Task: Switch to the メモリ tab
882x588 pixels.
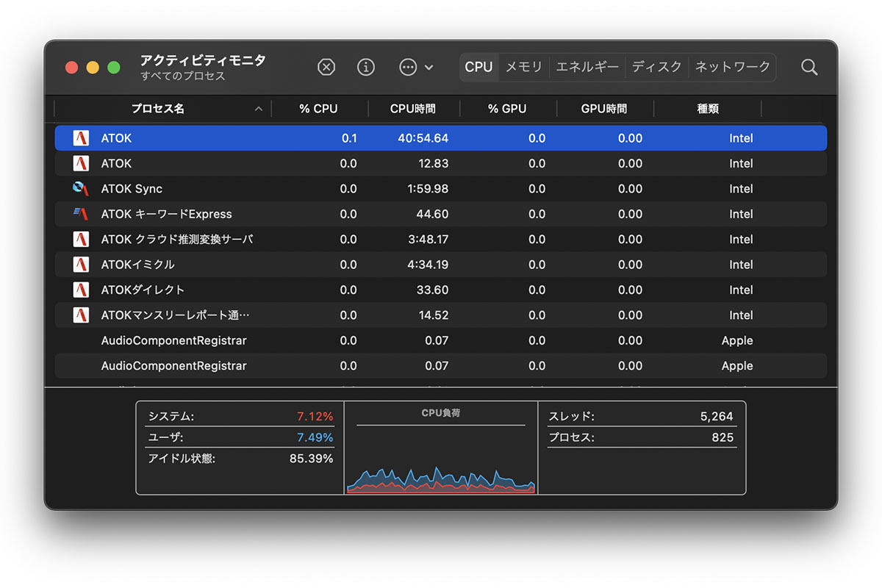Action: pos(524,67)
